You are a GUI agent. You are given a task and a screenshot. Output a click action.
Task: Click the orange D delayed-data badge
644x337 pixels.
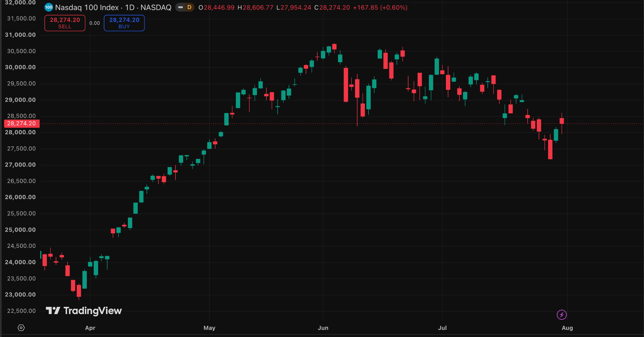click(x=189, y=7)
